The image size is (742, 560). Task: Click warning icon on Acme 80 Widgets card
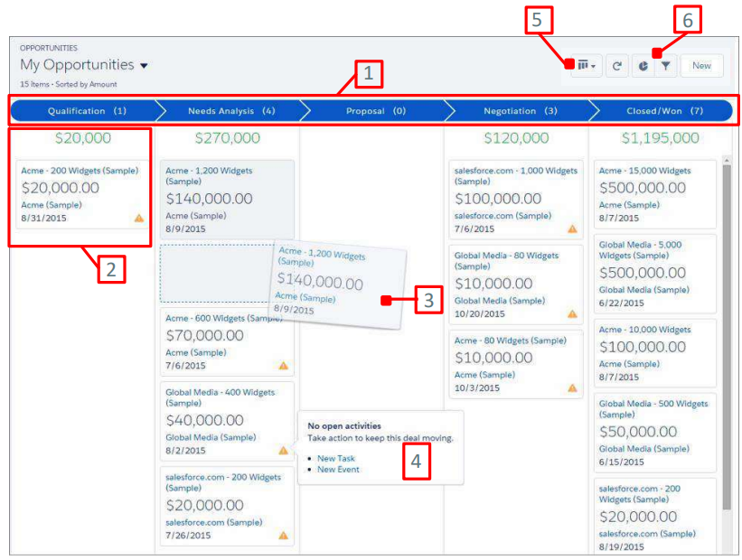coord(572,387)
